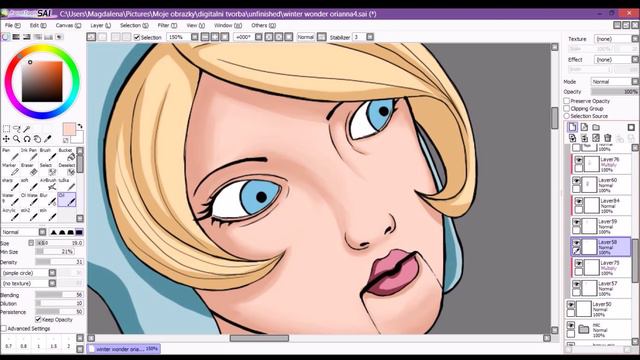Viewport: 640px width, 360px height.
Task: Open the Canvas menu
Action: coord(68,25)
